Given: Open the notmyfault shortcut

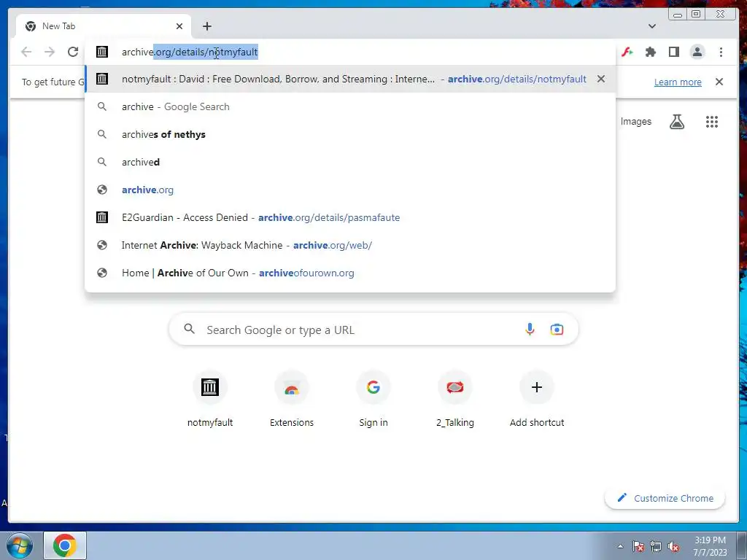Looking at the screenshot, I should tap(209, 399).
